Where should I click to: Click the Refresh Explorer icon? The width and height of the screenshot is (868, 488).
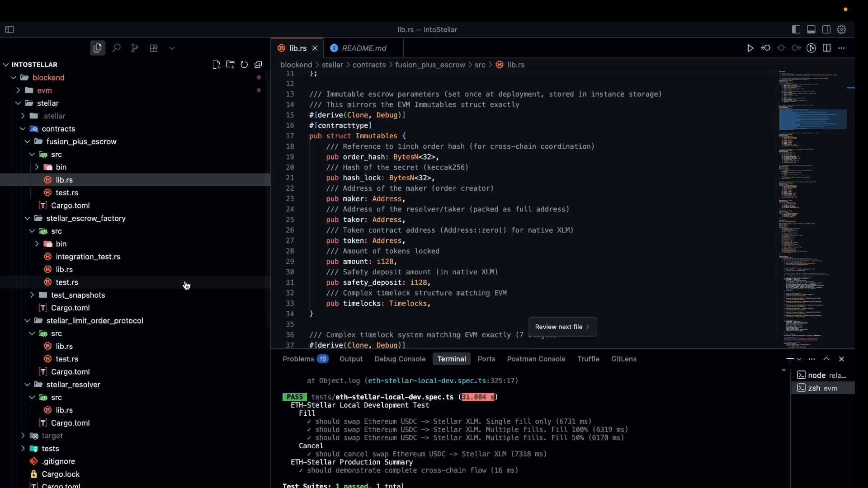coord(244,65)
